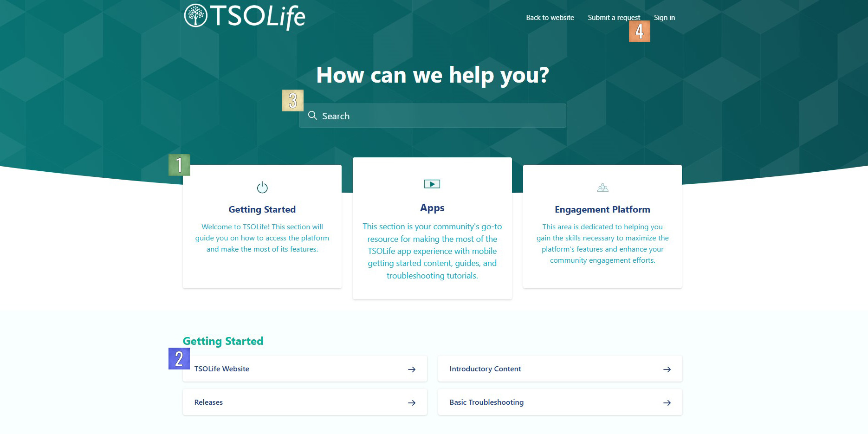Open Introductory Content category
This screenshot has height=434, width=868.
(x=560, y=369)
